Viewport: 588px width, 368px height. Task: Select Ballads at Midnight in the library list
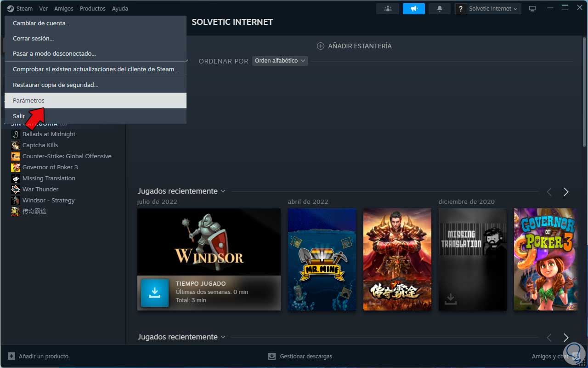point(49,134)
